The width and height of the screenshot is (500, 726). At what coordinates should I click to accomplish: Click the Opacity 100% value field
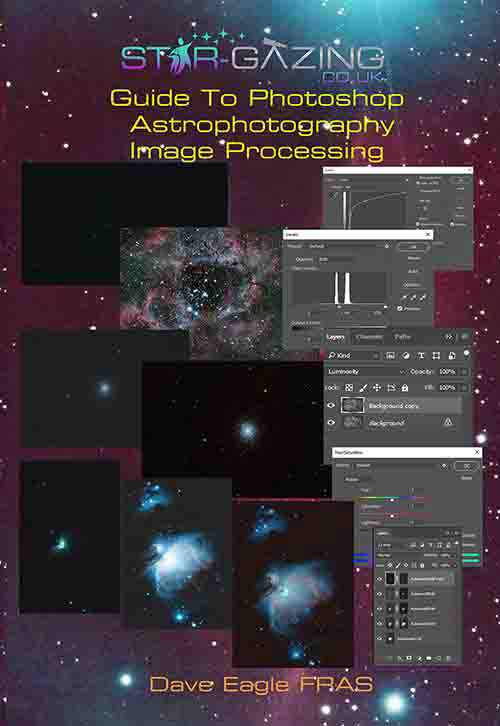[447, 372]
